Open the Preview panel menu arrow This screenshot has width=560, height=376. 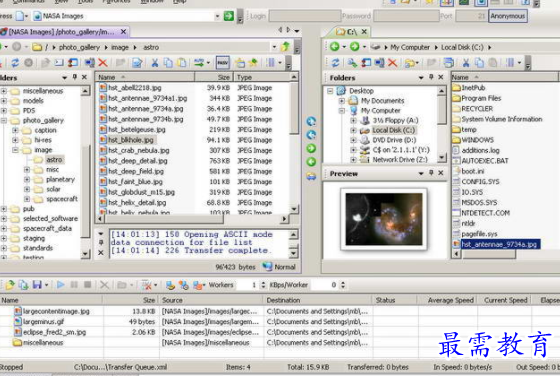(x=421, y=174)
